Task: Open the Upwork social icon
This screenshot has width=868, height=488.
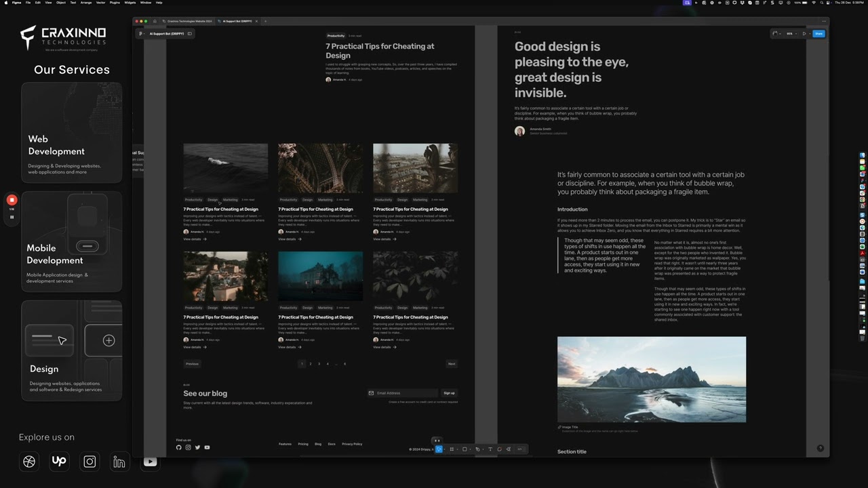Action: [59, 461]
